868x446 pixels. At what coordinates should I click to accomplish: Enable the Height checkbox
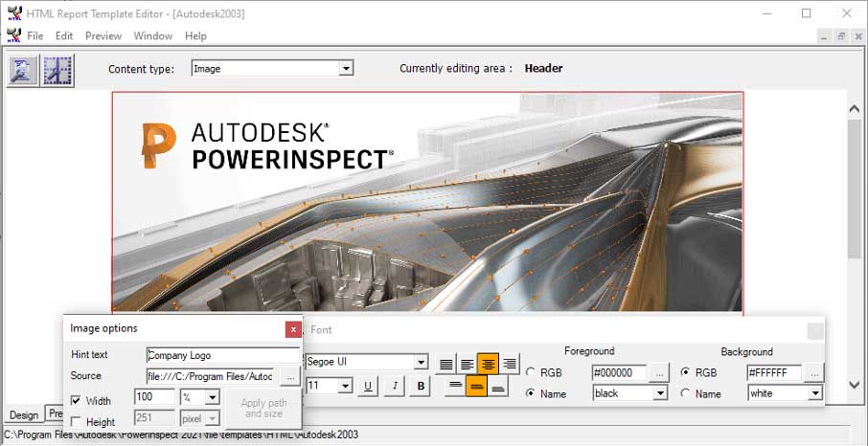pos(77,422)
